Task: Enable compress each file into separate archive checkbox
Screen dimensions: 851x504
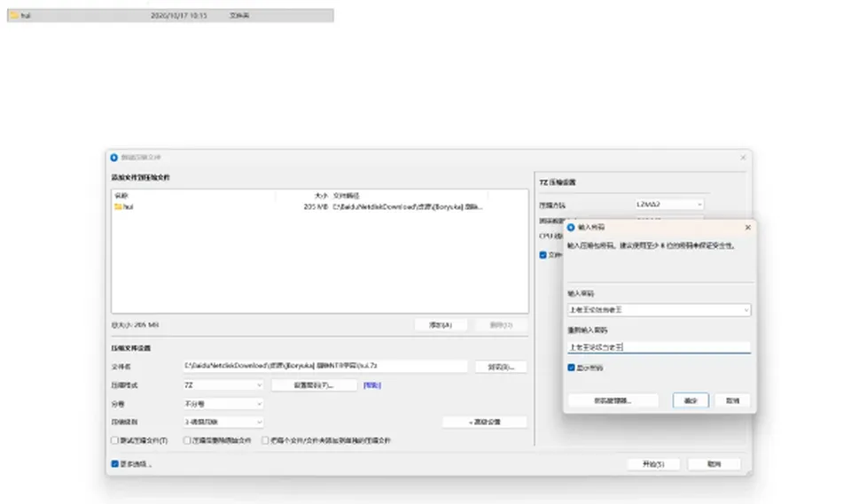Action: (265, 440)
